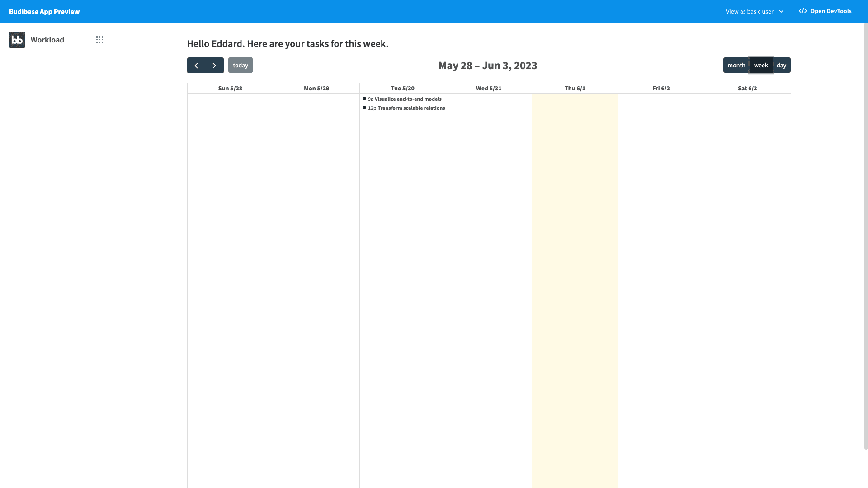Click the Sat 6/3 column header
868x488 pixels.
coord(747,88)
